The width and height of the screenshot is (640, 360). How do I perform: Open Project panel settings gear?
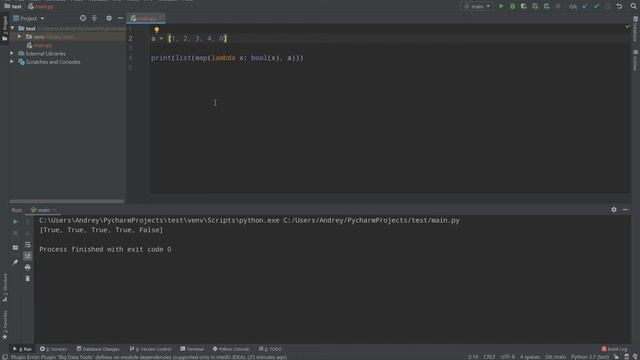pyautogui.click(x=109, y=18)
